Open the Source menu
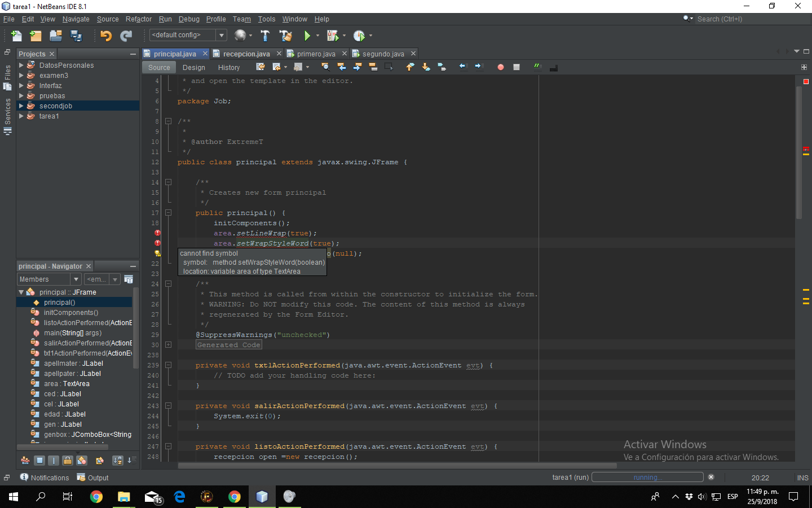Image resolution: width=812 pixels, height=508 pixels. tap(108, 19)
